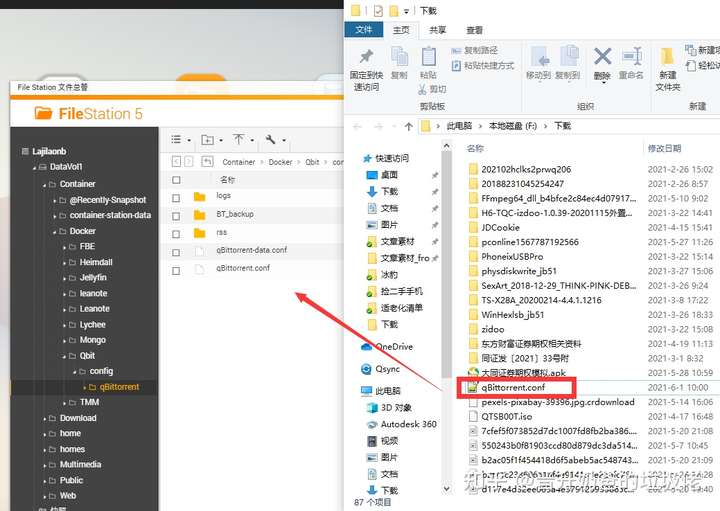Screen dimensions: 720x511
Task: Select the config folder in File Station tree
Action: tap(101, 371)
